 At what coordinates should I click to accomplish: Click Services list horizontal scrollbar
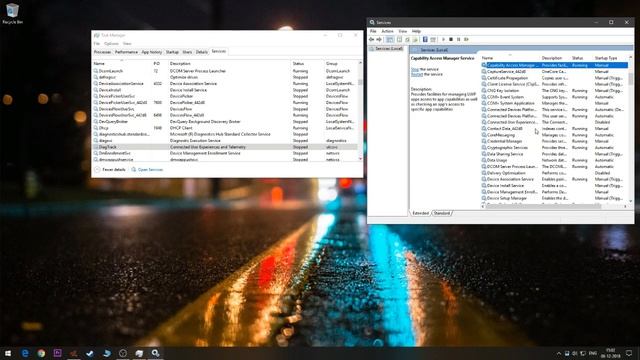555,207
